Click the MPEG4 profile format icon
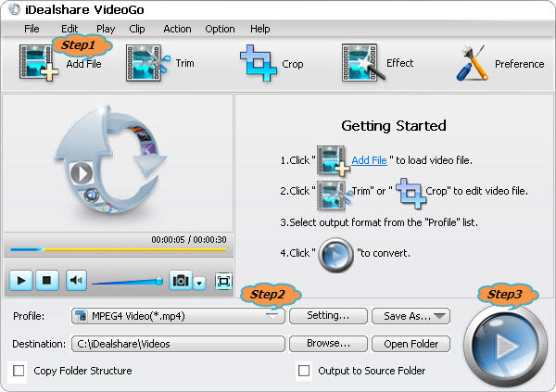Image resolution: width=556 pixels, height=392 pixels. pyautogui.click(x=82, y=315)
